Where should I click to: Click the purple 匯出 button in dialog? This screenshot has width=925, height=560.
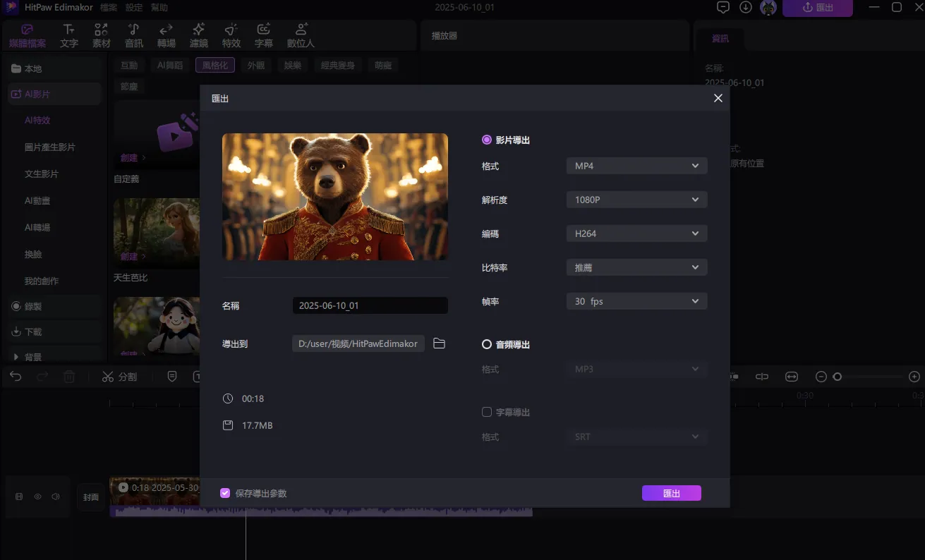click(x=671, y=493)
